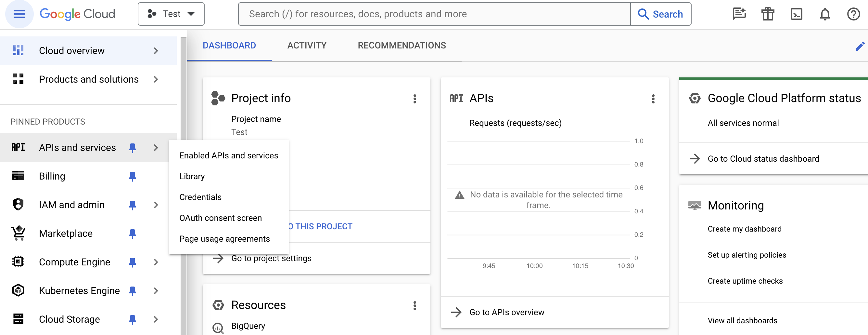Activate Cloud Shell terminal

pos(797,14)
